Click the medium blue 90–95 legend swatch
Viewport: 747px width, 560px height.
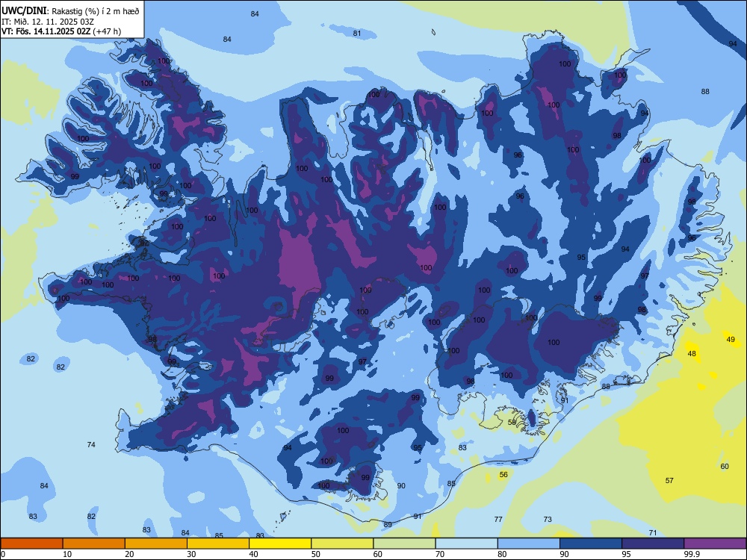point(591,544)
